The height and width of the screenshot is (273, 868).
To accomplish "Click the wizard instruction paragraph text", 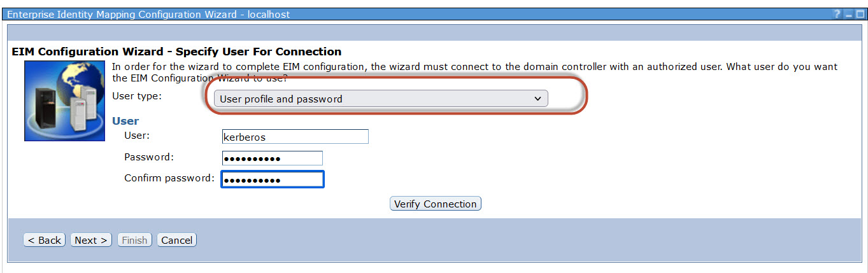I will (x=474, y=67).
